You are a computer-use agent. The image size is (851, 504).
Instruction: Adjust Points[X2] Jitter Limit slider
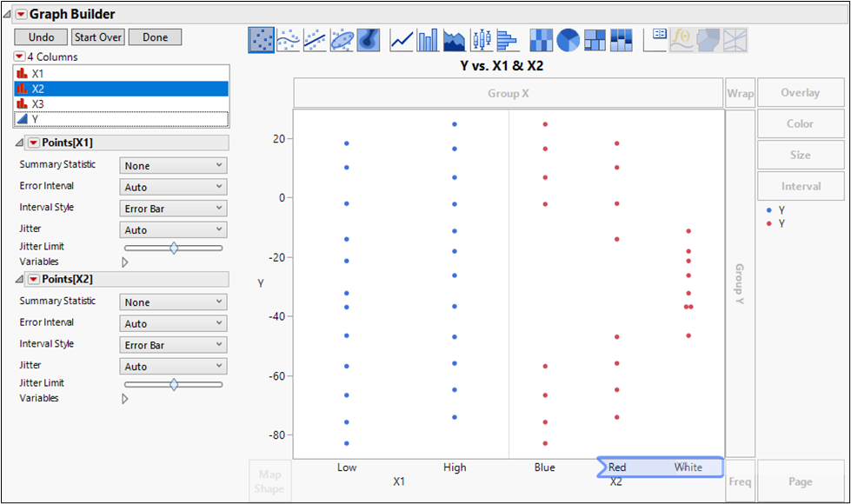coord(174,385)
